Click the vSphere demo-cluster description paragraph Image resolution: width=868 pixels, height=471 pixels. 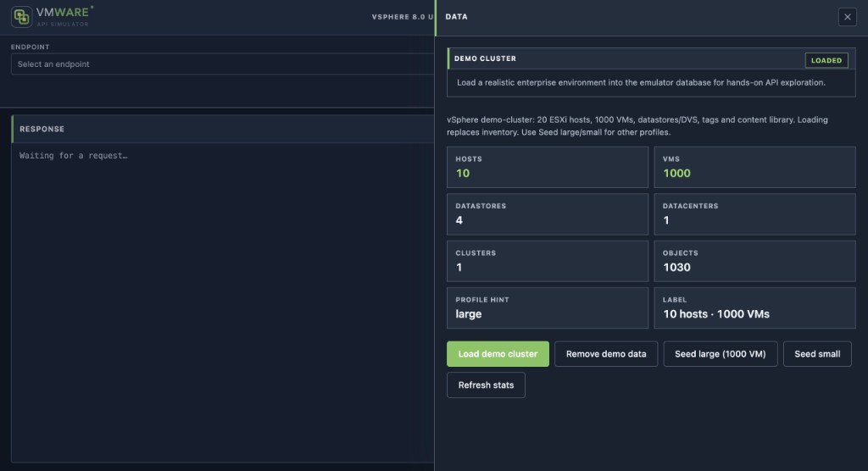637,125
